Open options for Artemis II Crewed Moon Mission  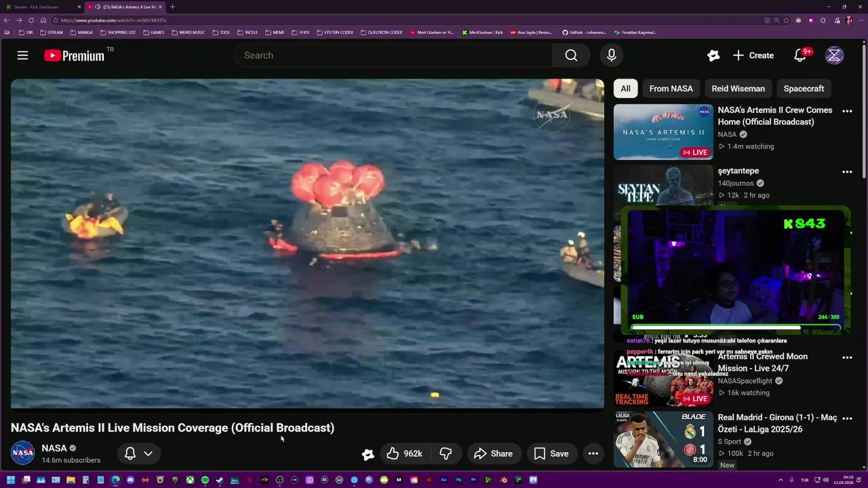point(847,358)
